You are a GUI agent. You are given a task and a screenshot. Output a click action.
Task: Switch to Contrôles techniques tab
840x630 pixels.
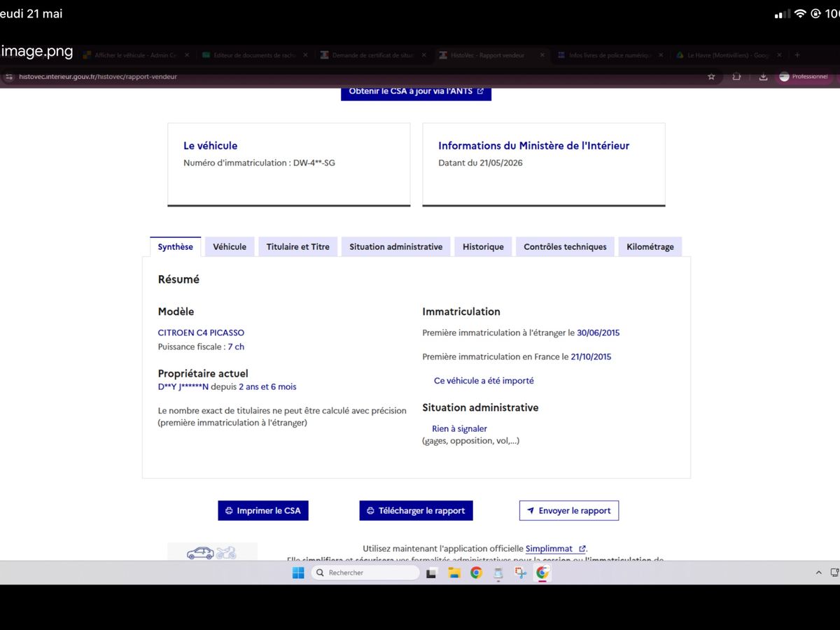(565, 246)
